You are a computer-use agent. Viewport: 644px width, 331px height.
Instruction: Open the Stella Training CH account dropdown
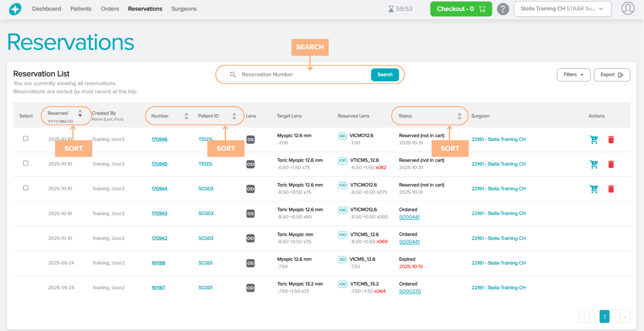pos(562,9)
